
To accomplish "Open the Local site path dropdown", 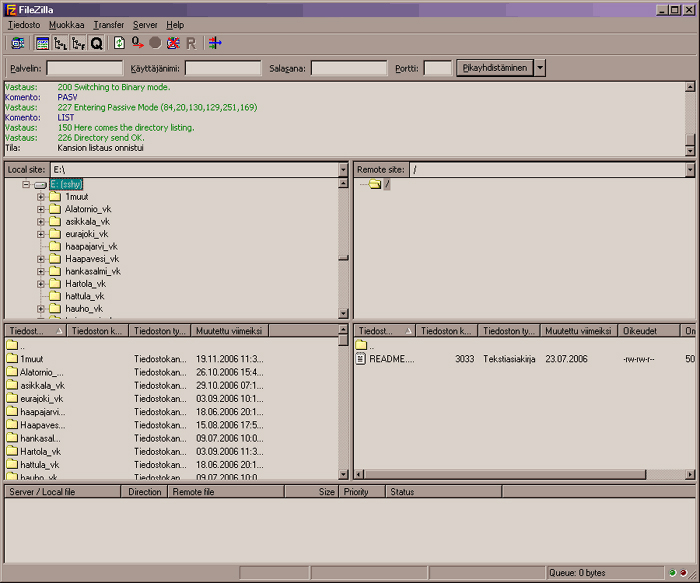I will point(343,170).
